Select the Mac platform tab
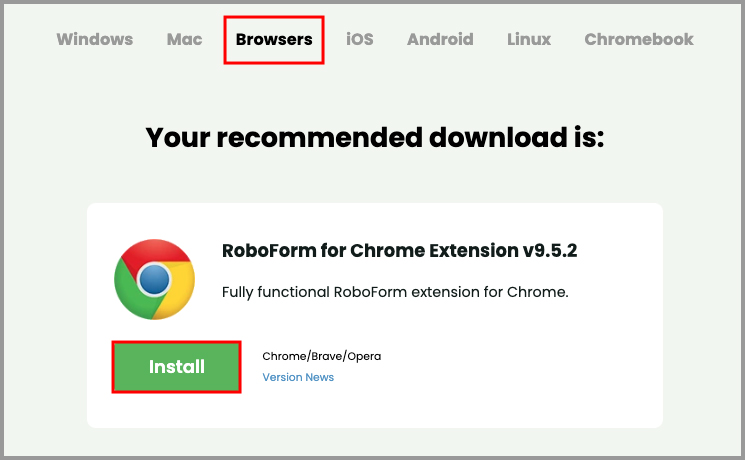745x460 pixels. click(184, 40)
